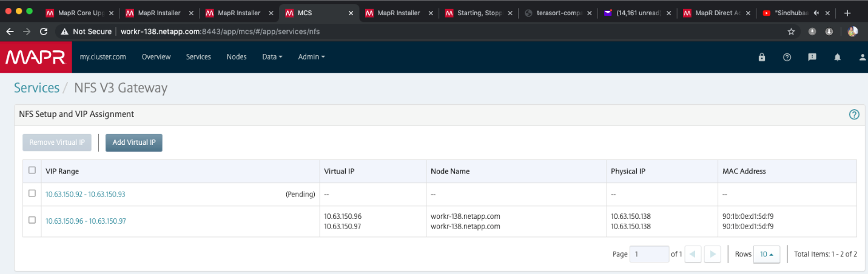Open the 10.63.150.96 - 10.63.150.97 VIP range link
Screen dimensions: 868x274
pos(86,221)
